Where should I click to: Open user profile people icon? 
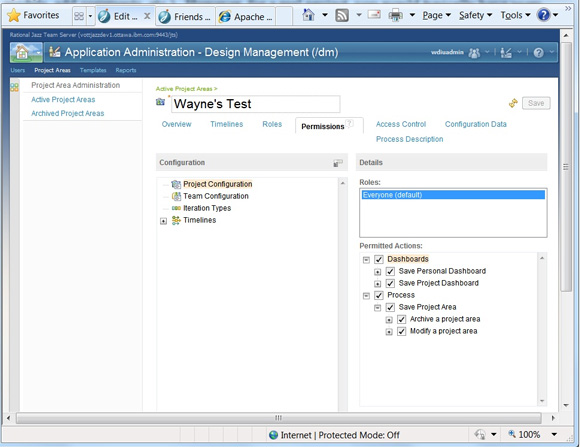474,53
